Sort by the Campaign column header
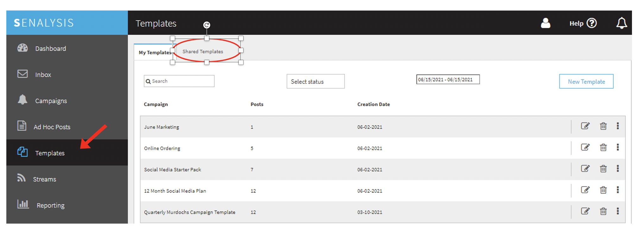Viewport: 644px width, 235px height. 156,104
